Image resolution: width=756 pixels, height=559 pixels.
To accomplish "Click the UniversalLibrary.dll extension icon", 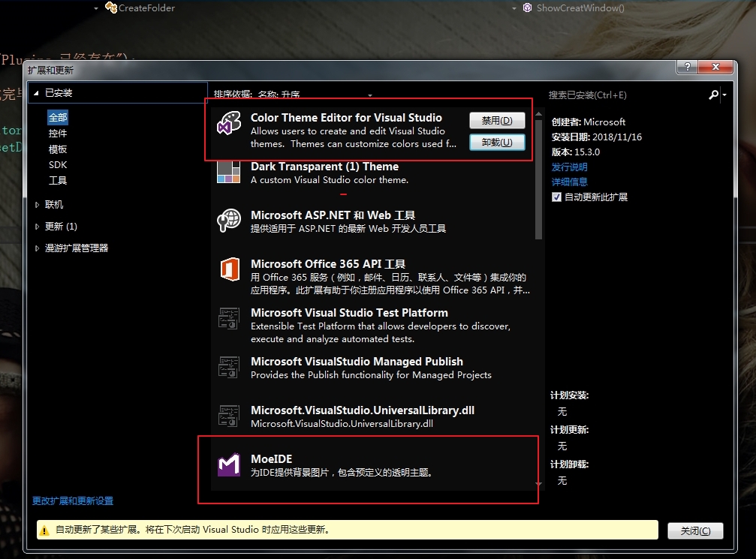I will coord(228,416).
